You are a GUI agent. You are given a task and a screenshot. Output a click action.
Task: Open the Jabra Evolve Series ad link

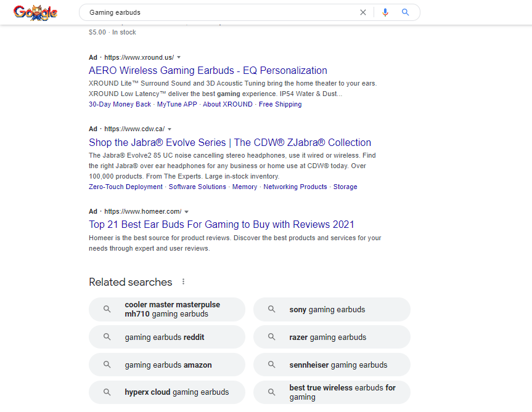(x=230, y=142)
